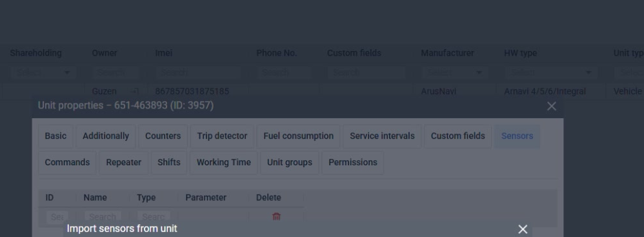Sort sensors by Name column header

point(95,198)
